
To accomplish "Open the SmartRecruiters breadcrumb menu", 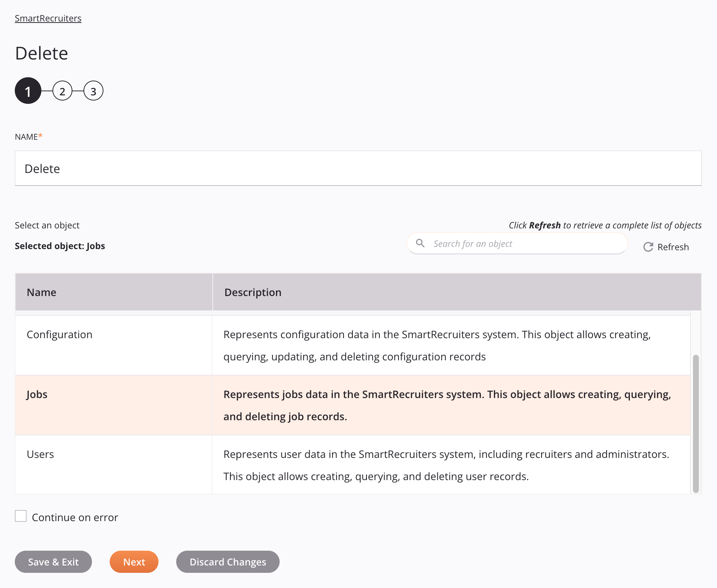I will pos(48,18).
